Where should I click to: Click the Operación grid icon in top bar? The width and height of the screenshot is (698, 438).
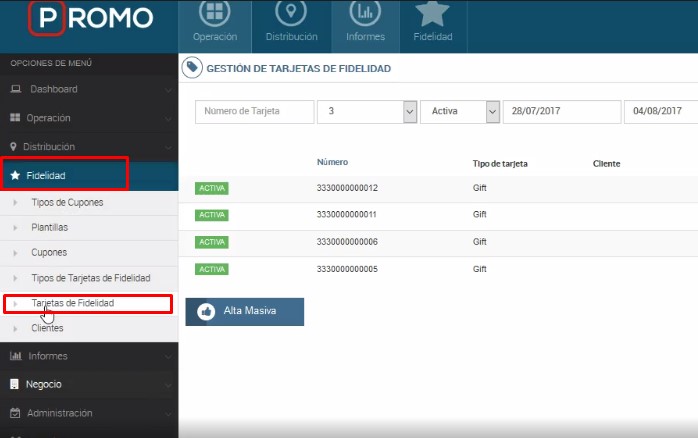click(x=215, y=14)
